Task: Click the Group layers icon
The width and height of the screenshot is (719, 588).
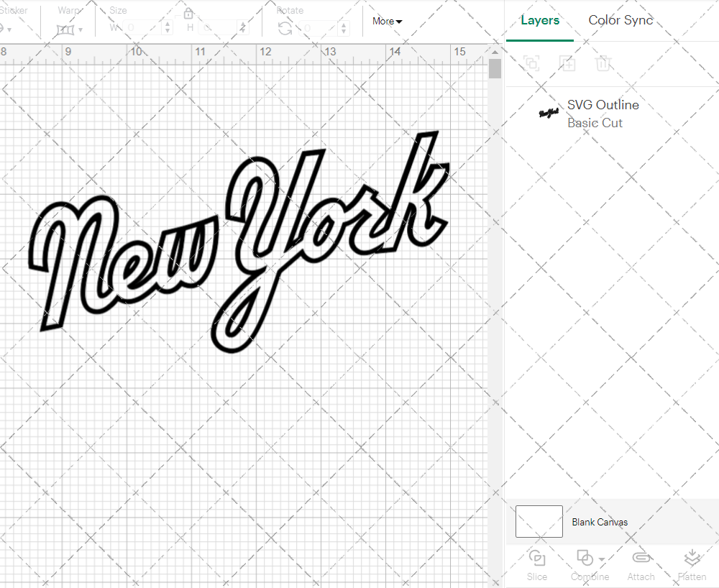Action: (531, 63)
